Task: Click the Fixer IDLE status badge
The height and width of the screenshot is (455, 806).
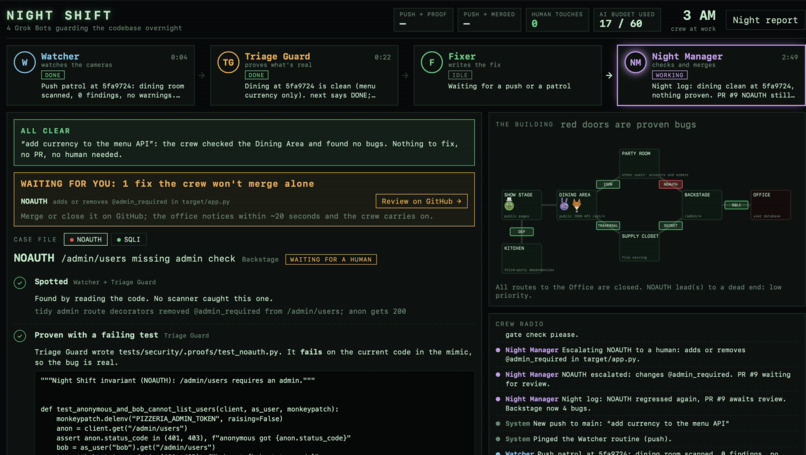Action: pyautogui.click(x=460, y=75)
